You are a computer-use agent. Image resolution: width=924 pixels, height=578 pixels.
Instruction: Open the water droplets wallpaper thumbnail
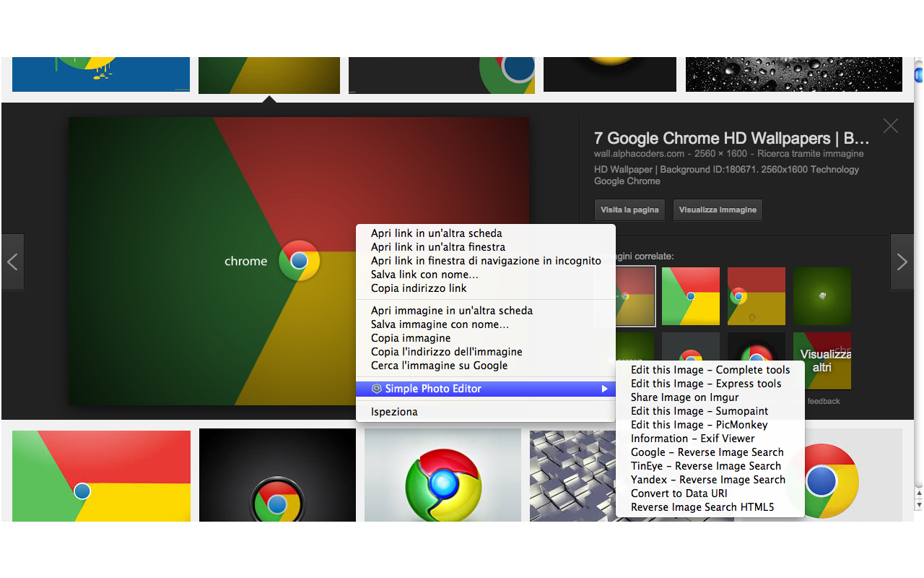pos(794,74)
